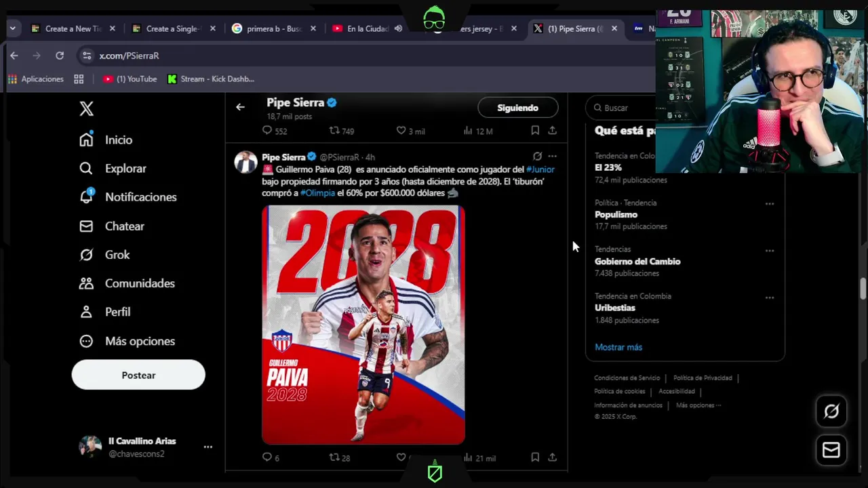The width and height of the screenshot is (868, 488).
Task: Open the floating messages envelope button
Action: pyautogui.click(x=831, y=450)
